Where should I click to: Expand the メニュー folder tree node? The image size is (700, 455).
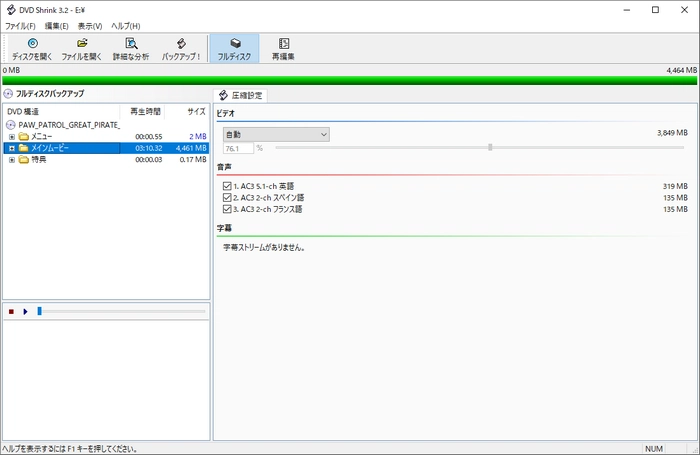[12, 136]
